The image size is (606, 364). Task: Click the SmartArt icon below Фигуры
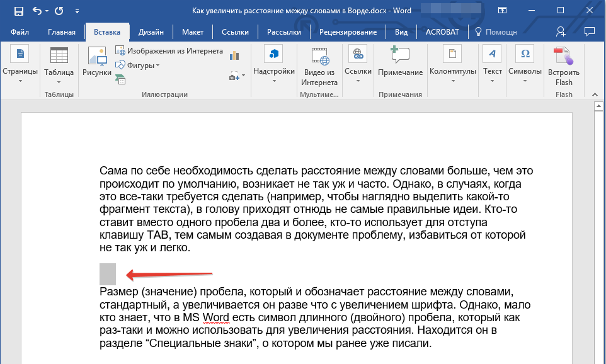coord(120,79)
